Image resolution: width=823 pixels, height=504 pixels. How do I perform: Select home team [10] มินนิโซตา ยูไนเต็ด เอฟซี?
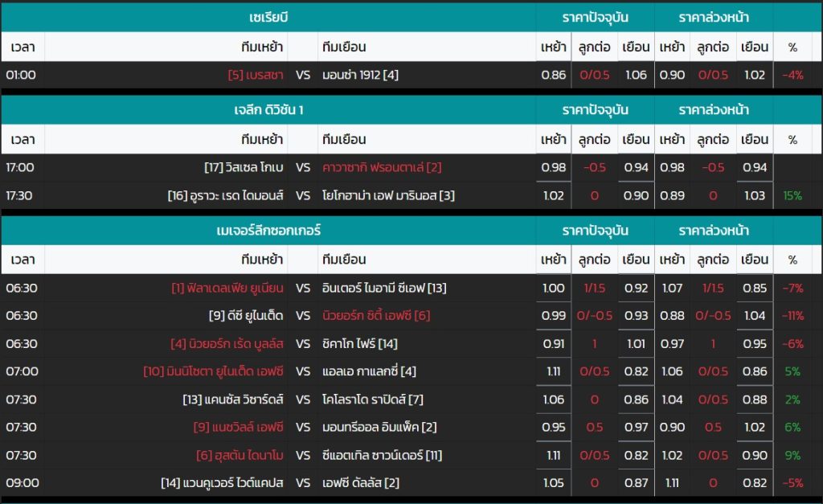213,371
